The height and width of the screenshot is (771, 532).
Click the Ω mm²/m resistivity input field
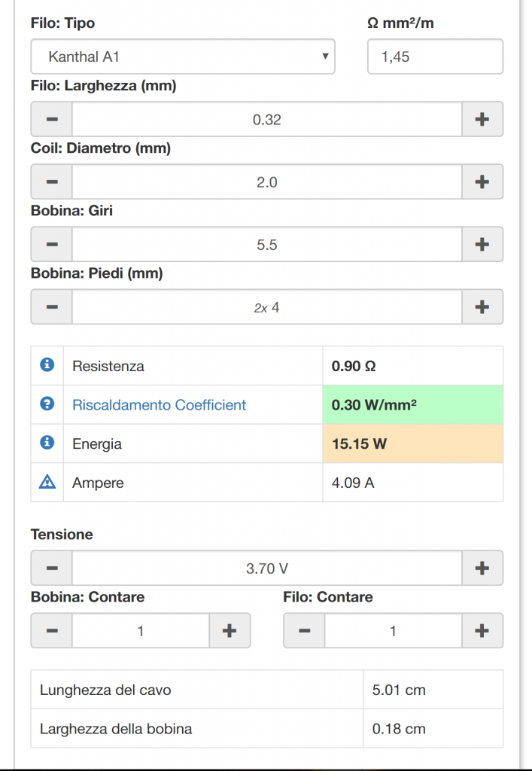pos(435,56)
